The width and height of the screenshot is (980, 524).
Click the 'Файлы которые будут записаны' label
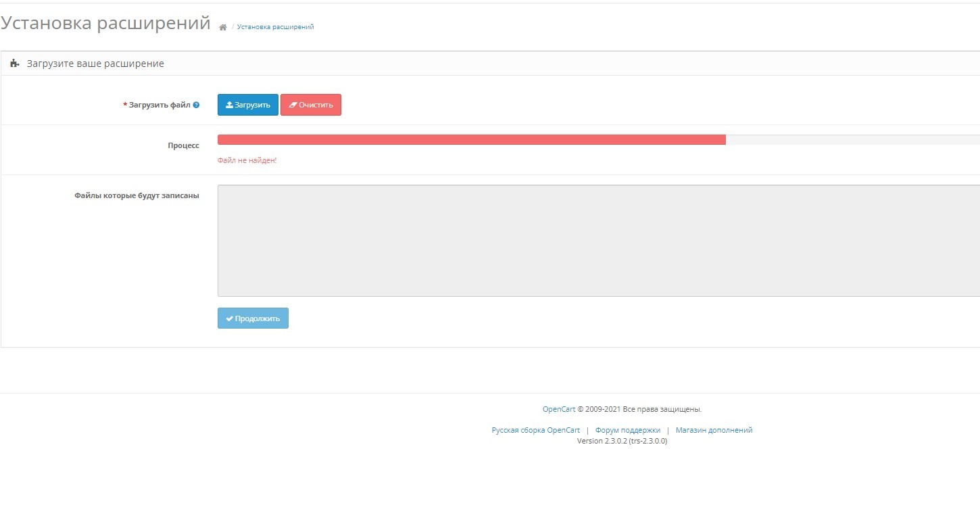click(137, 195)
